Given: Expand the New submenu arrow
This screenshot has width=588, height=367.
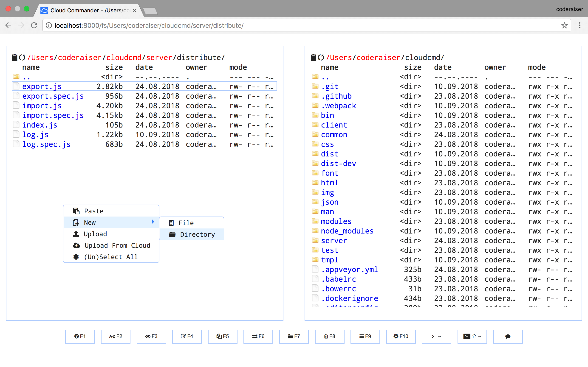Looking at the screenshot, I should pyautogui.click(x=153, y=222).
